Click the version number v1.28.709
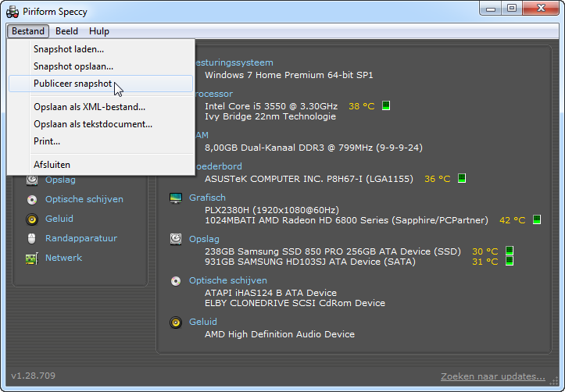This screenshot has width=565, height=392. tap(33, 376)
